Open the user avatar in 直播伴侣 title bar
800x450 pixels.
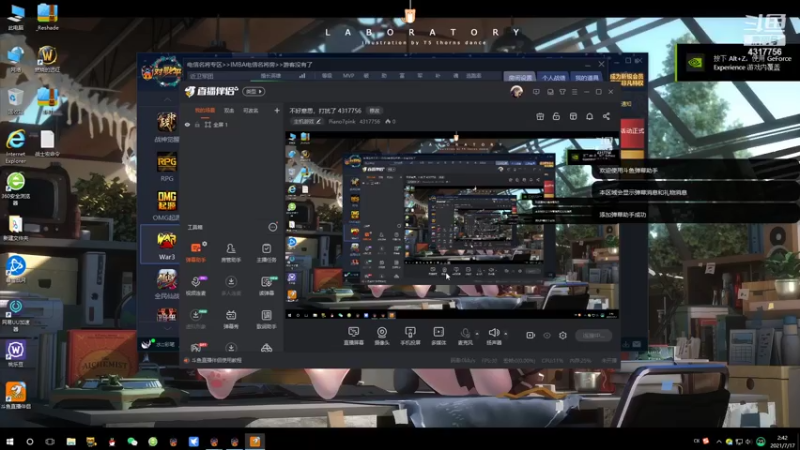[x=516, y=92]
